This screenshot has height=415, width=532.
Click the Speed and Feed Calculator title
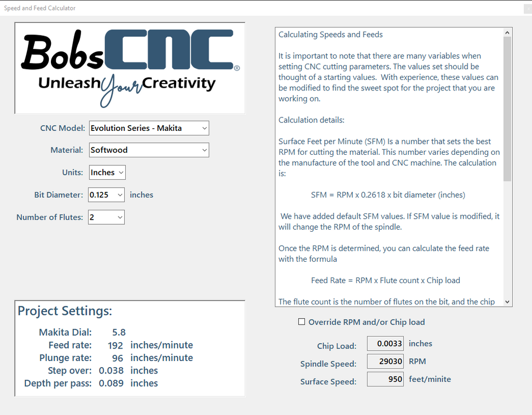pyautogui.click(x=39, y=8)
